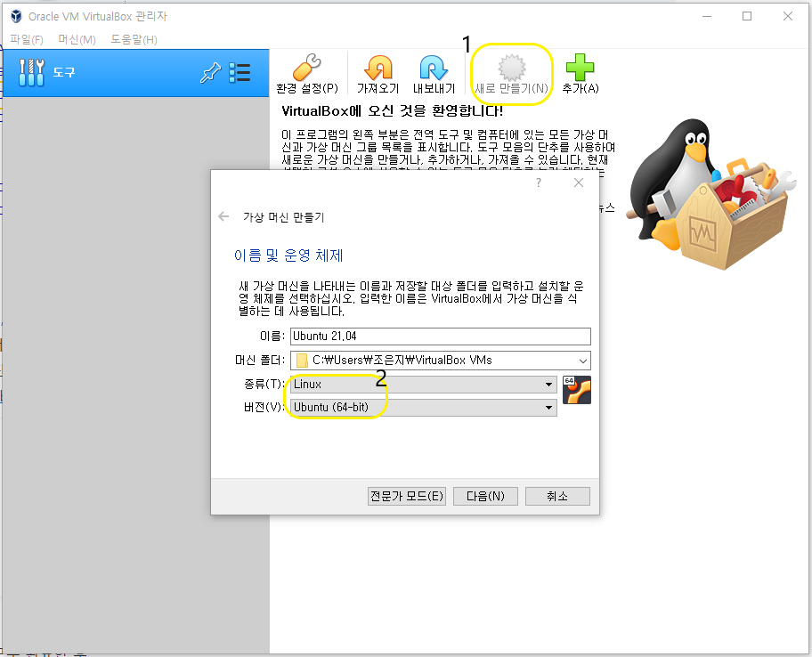Click the folder icon in machine folder field
The image size is (812, 657).
302,361
